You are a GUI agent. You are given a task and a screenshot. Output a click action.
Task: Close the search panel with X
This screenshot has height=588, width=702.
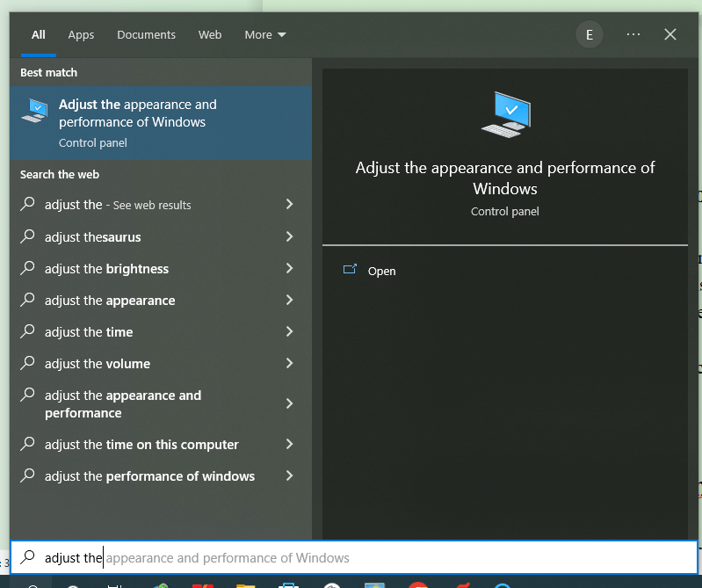click(669, 34)
